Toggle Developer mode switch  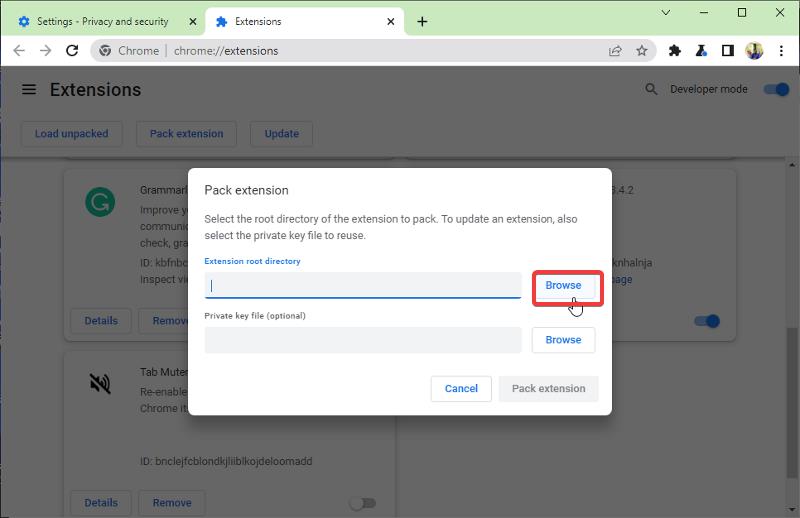[x=776, y=89]
